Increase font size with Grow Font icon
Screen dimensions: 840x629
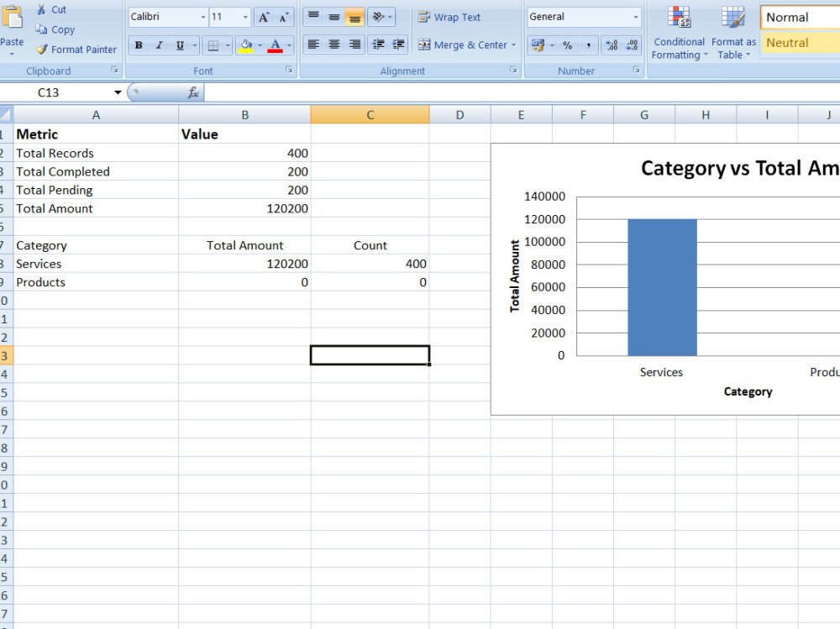pos(264,17)
